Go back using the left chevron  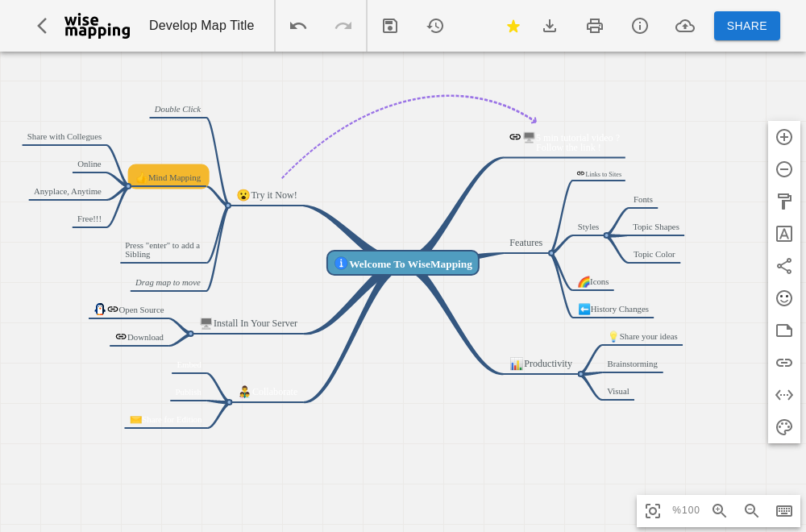(x=42, y=26)
